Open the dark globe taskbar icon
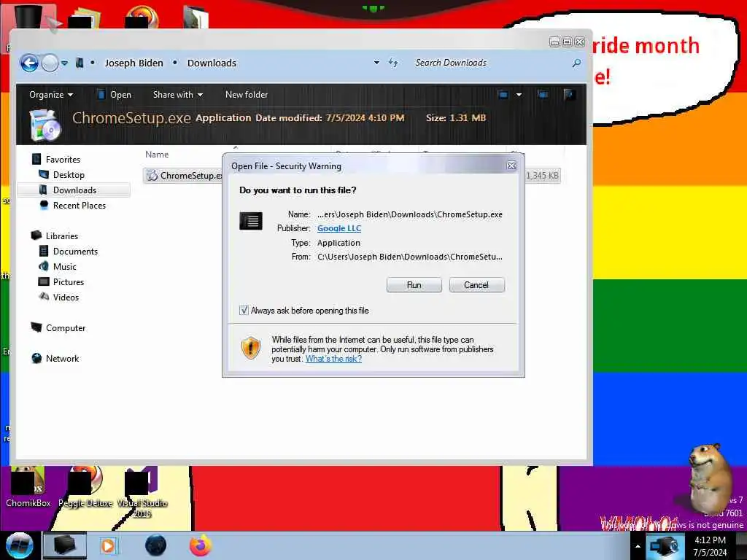The width and height of the screenshot is (747, 560). tap(156, 545)
